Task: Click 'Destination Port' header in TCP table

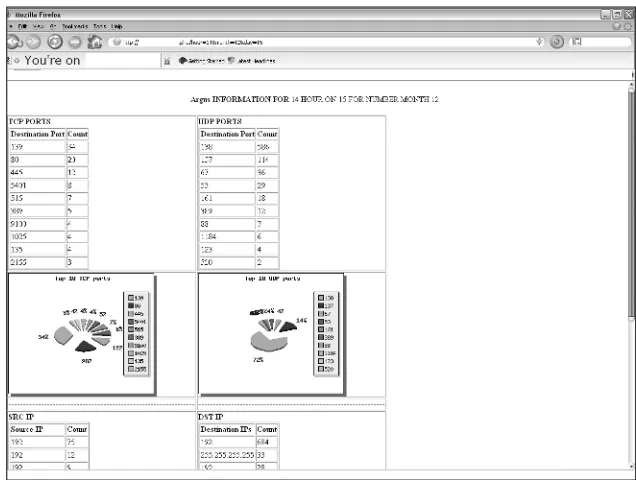Action: 37,134
